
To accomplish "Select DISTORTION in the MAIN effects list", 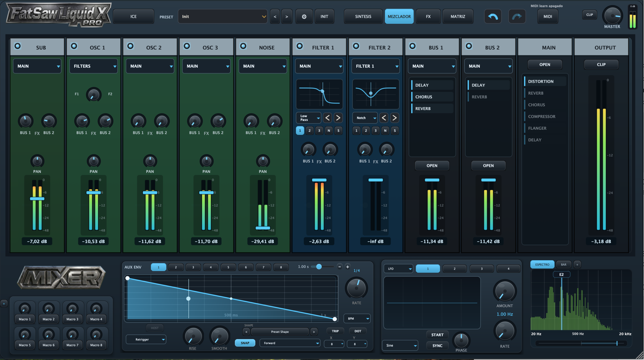I will [545, 81].
